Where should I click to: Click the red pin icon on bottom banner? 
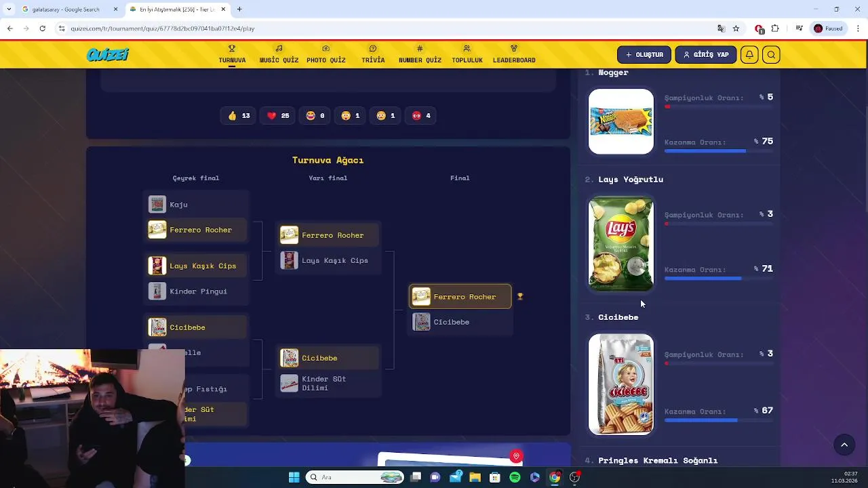516,456
